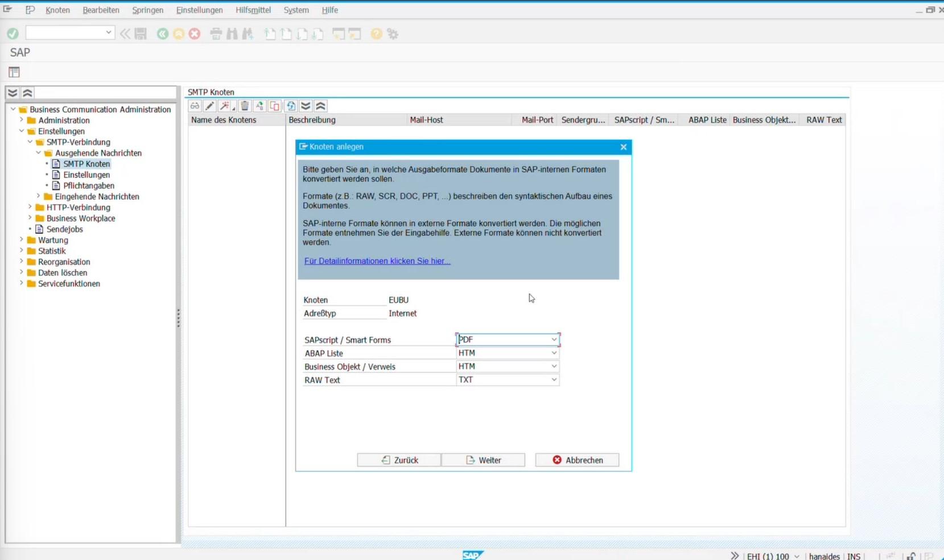Click the Abbrechen button
This screenshot has width=944, height=560.
click(x=577, y=460)
